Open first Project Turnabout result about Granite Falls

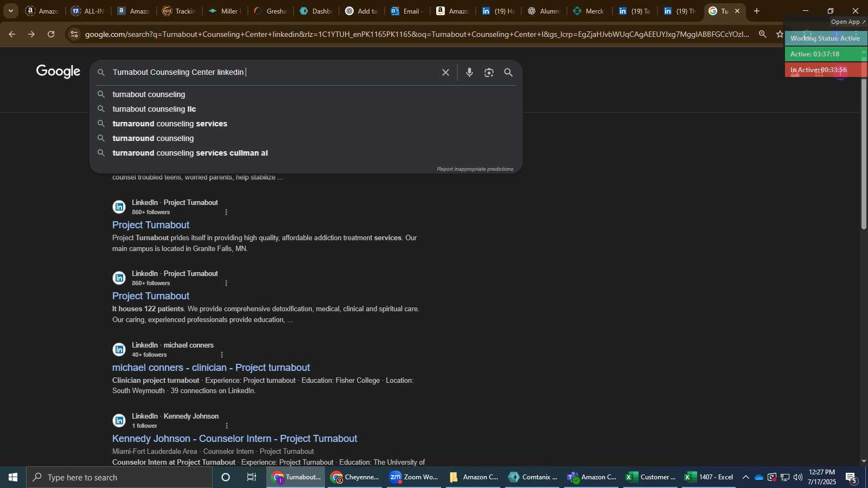click(151, 225)
